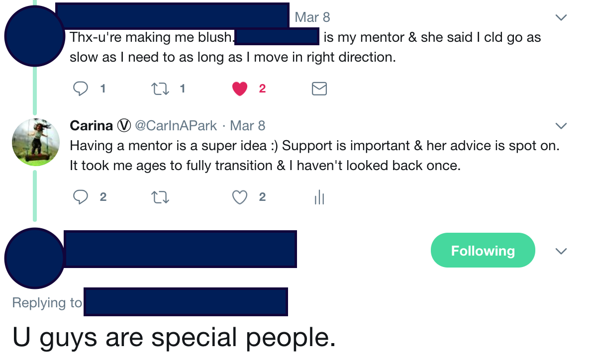Open the redacted avatar of the first tweet
This screenshot has width=596, height=364.
(35, 35)
